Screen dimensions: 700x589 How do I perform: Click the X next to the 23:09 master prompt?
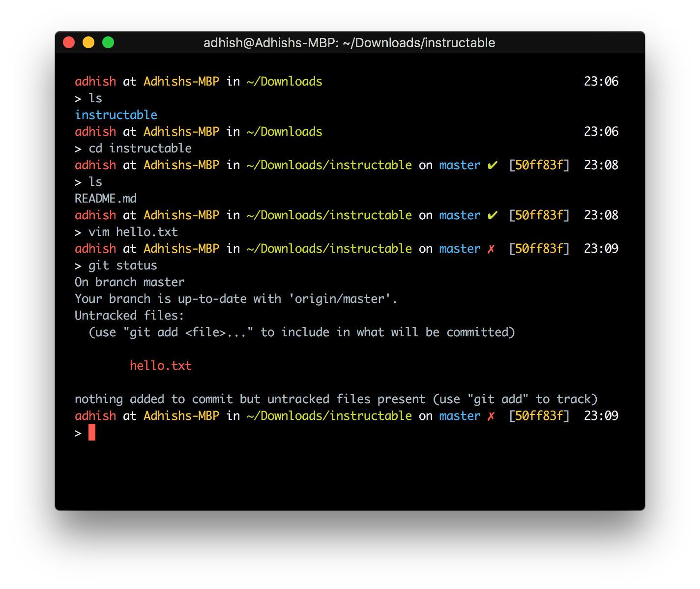[490, 249]
